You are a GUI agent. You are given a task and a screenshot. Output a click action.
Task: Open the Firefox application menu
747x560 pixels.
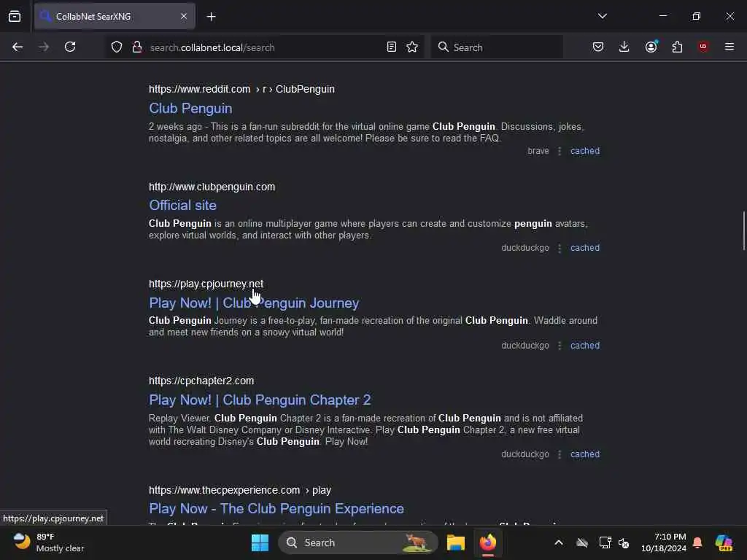tap(729, 47)
